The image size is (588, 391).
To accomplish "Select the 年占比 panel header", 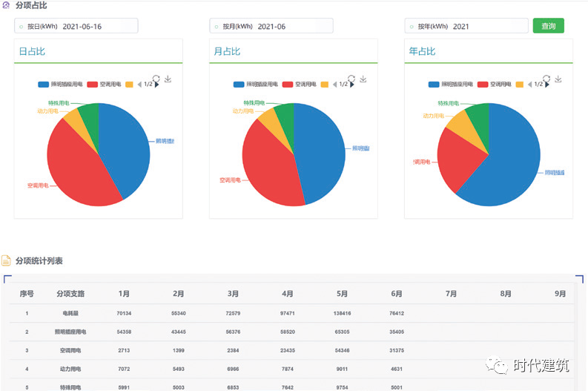I will tap(422, 52).
